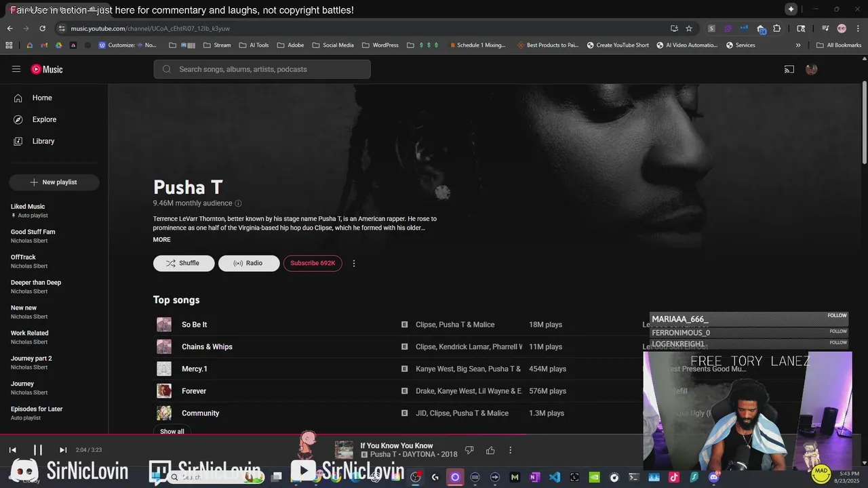Open Create YouTube Short bookmark
The image size is (868, 488).
coord(618,45)
